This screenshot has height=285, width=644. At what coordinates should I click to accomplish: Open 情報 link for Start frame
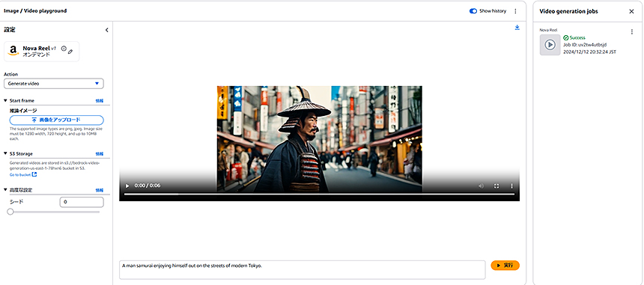pyautogui.click(x=100, y=100)
